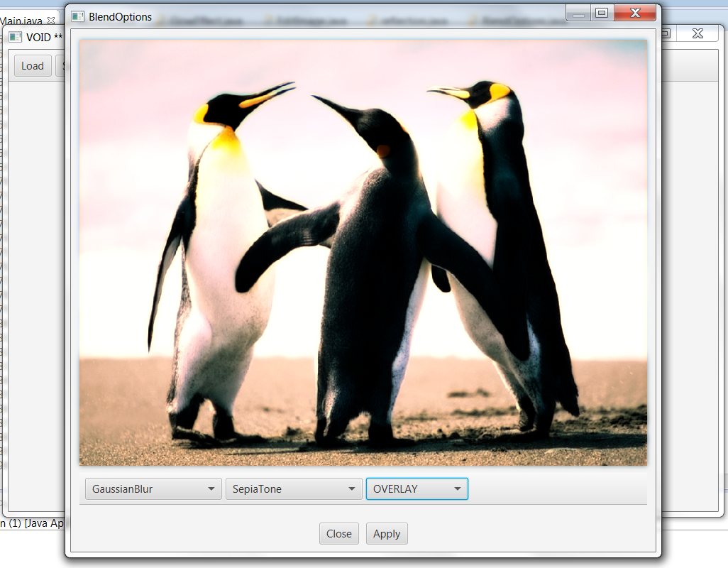The width and height of the screenshot is (728, 568).
Task: Minimize the BlendOptions window
Action: [x=578, y=13]
